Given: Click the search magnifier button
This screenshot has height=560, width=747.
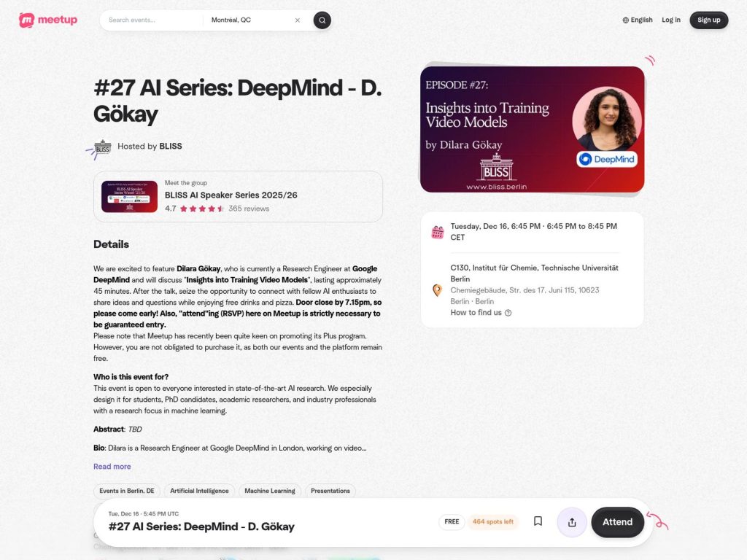Looking at the screenshot, I should click(322, 20).
